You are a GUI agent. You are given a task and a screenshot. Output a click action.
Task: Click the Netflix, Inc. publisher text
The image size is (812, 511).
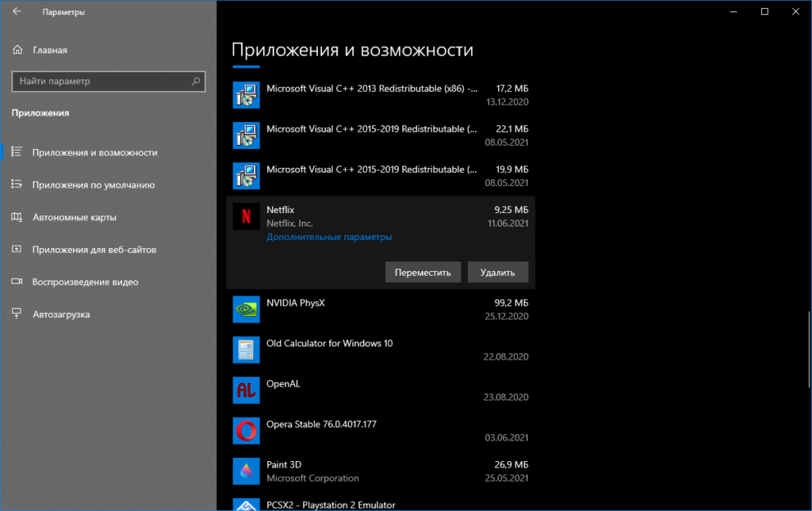(x=289, y=223)
